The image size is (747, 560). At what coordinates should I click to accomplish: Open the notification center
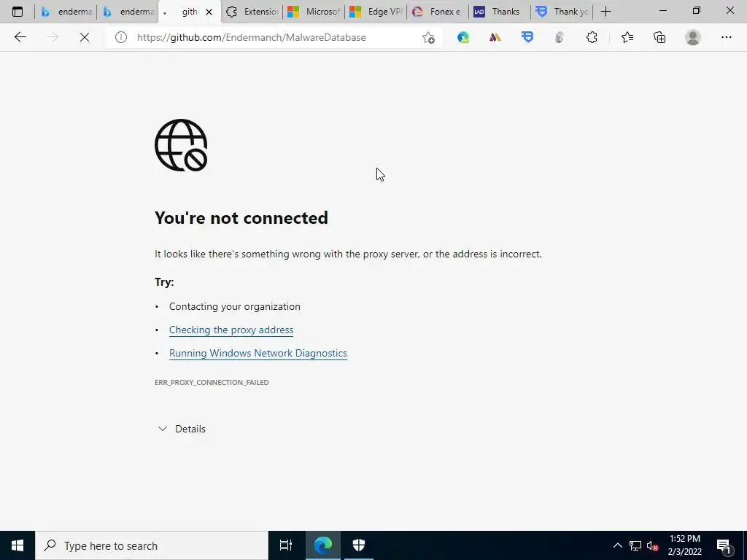724,545
